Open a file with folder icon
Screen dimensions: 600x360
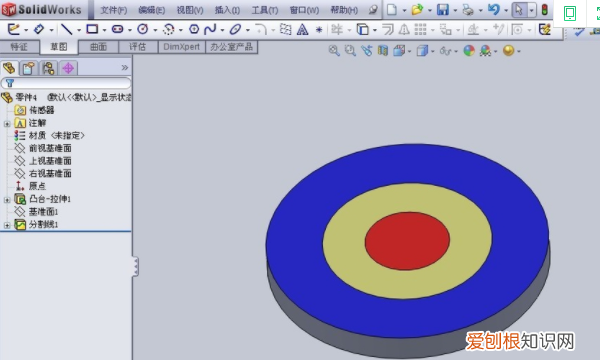[x=417, y=10]
